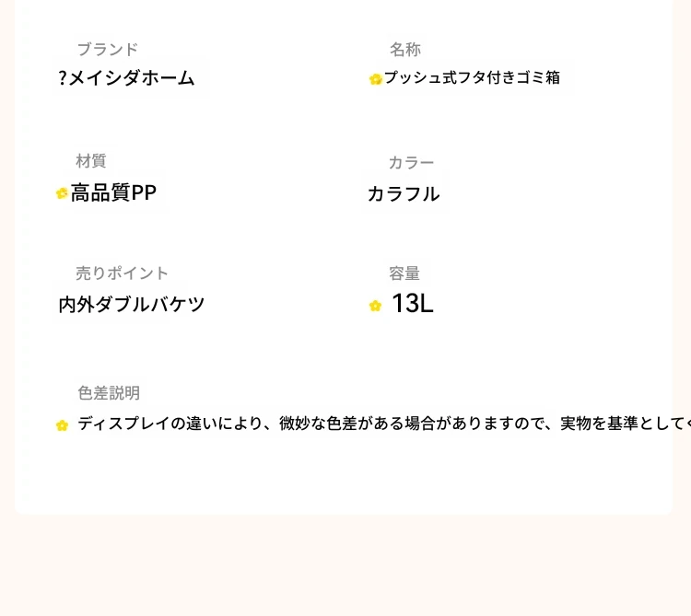Click the 材質 field label
This screenshot has height=616, width=691.
91,161
